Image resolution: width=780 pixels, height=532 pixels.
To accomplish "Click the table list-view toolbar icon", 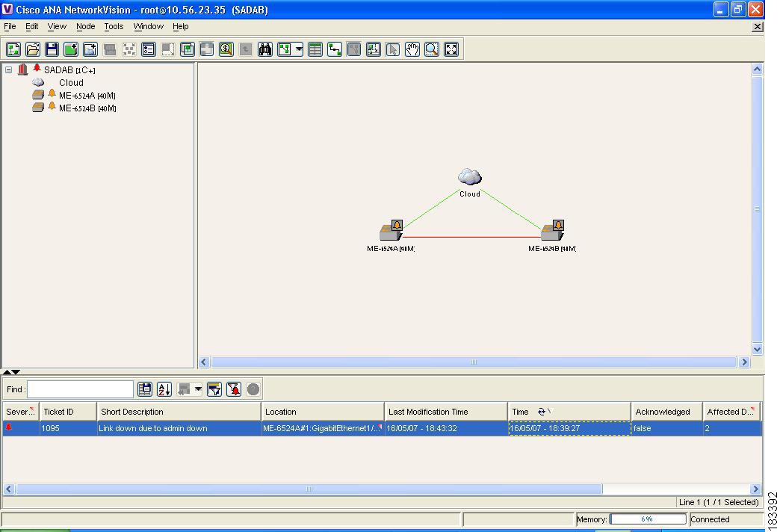I will [315, 49].
